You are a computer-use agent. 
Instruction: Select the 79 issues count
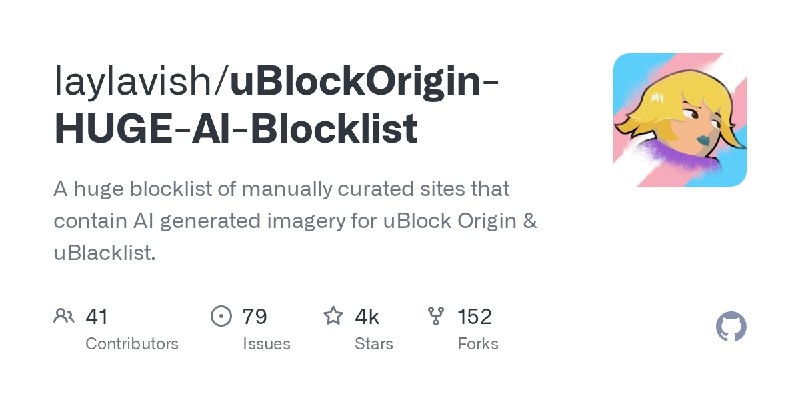255,317
